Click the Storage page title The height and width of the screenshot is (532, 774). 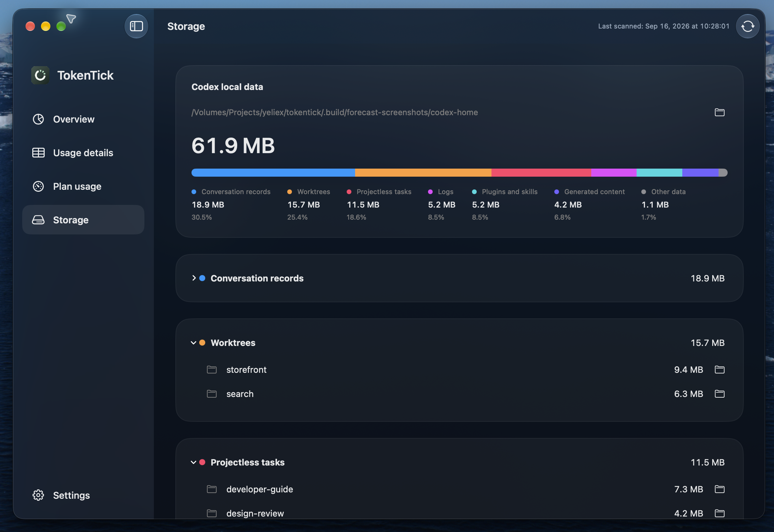186,26
